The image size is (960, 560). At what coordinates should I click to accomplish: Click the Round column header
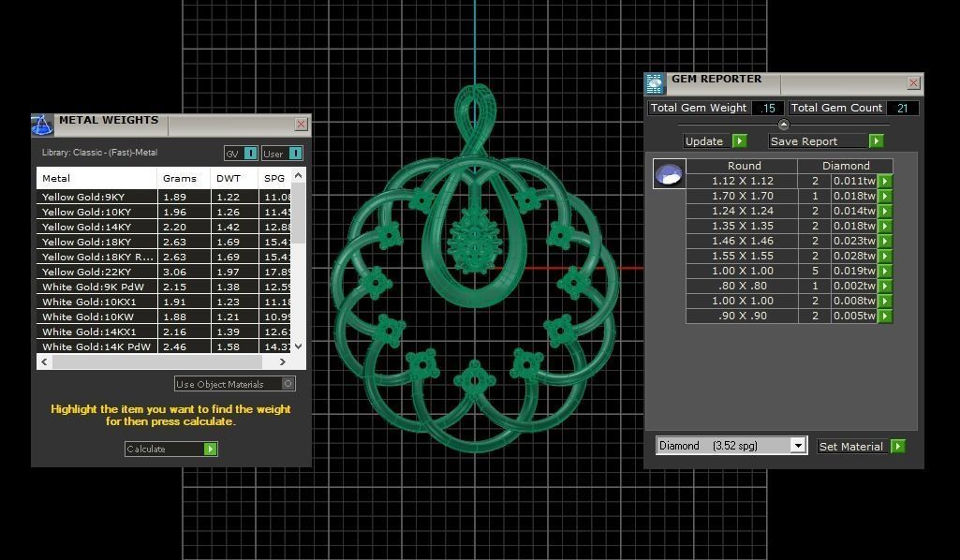coord(744,166)
